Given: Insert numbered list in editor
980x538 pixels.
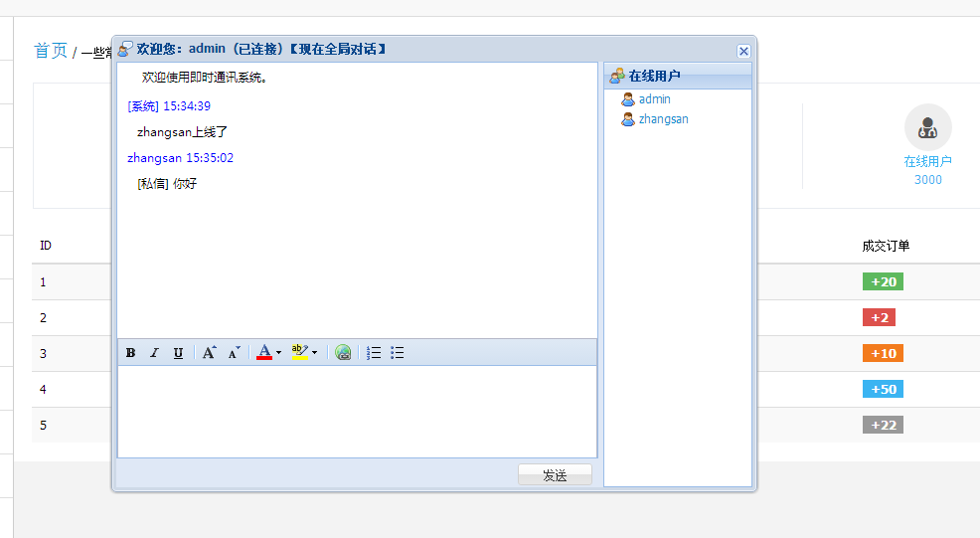Looking at the screenshot, I should pyautogui.click(x=374, y=353).
